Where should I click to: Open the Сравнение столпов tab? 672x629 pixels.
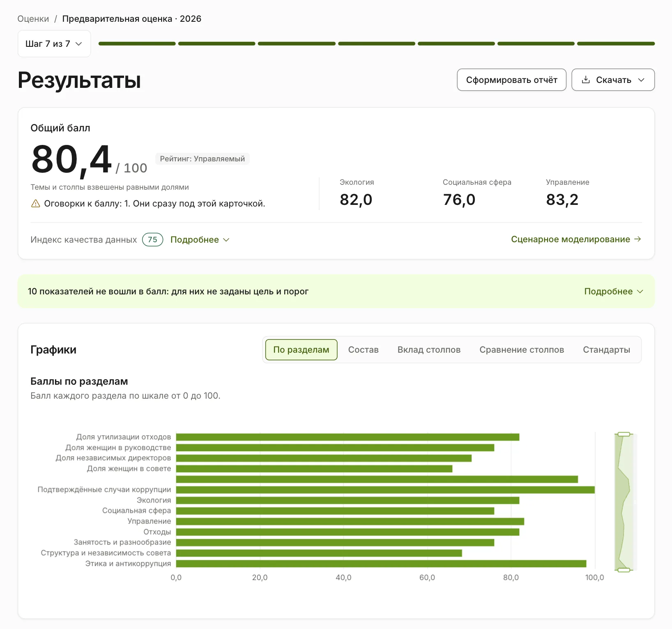click(x=522, y=349)
